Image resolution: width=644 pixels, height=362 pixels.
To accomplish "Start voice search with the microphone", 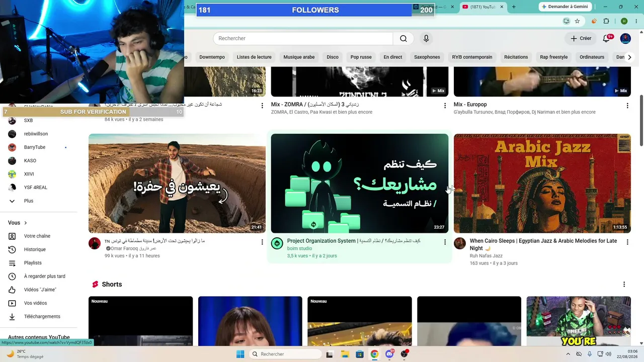I will 426,39.
